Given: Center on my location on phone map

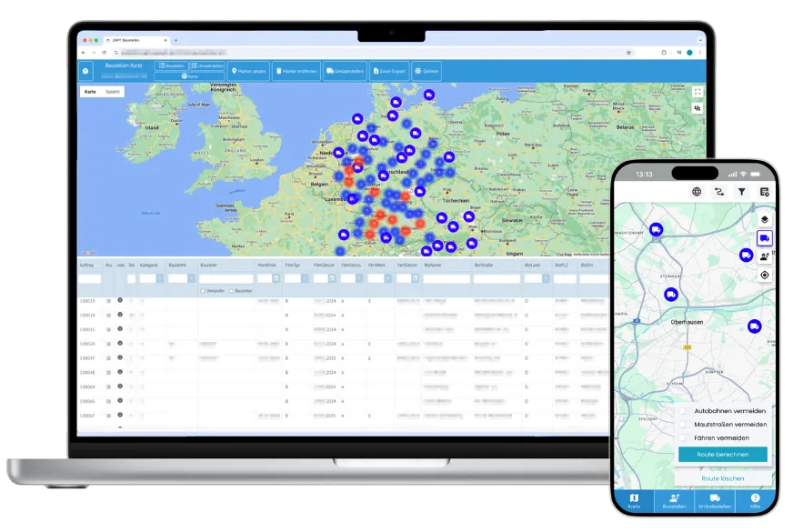Looking at the screenshot, I should click(764, 276).
